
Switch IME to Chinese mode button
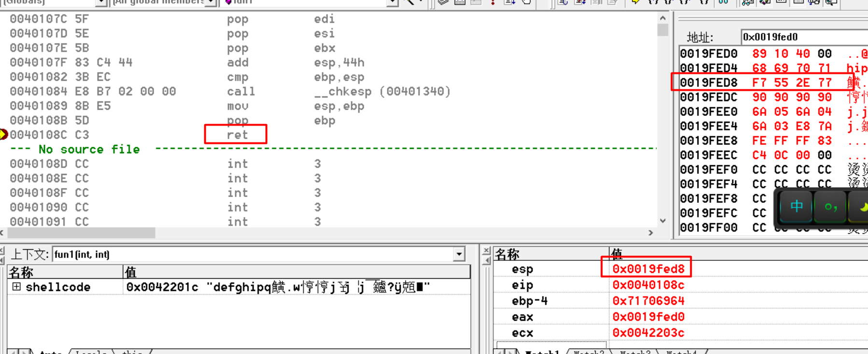pos(796,207)
